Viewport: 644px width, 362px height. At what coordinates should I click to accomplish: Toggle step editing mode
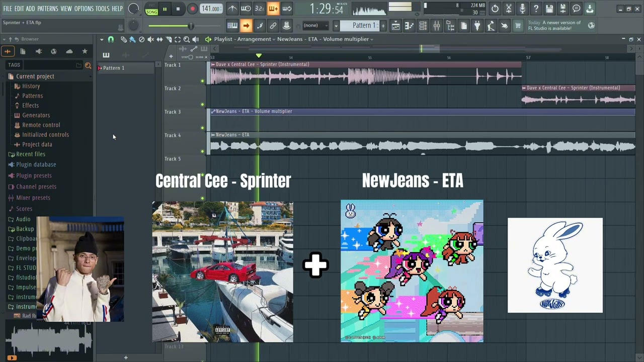point(260,26)
